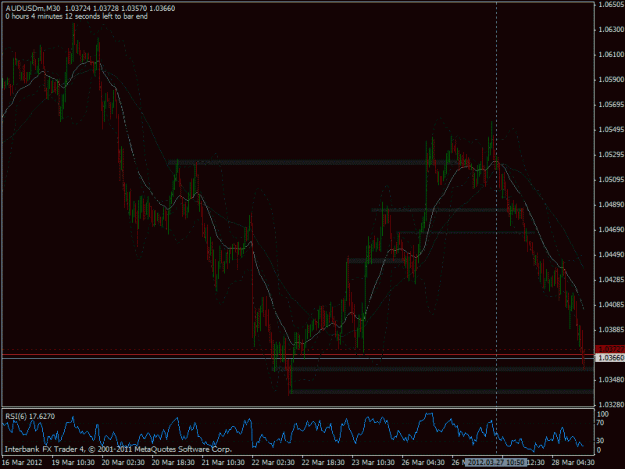
Task: Click the 1.05295 price axis label
Action: (x=611, y=155)
